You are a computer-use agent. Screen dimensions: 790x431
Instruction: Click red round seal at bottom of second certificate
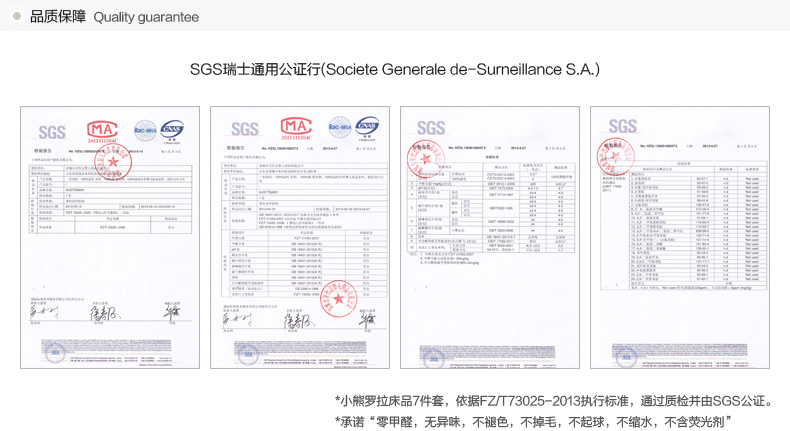[x=339, y=298]
